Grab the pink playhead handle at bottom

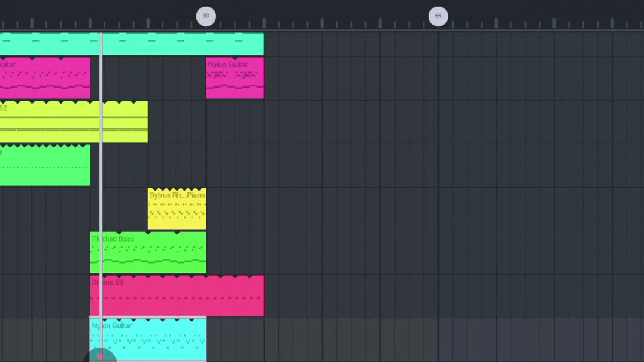pyautogui.click(x=100, y=356)
